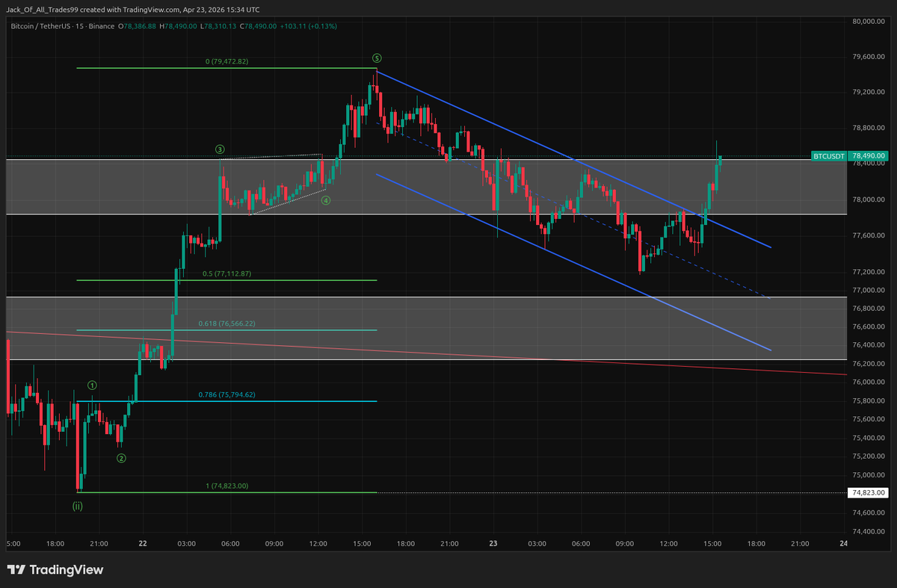Click date 24 on time axis
This screenshot has height=588, width=897.
(843, 543)
